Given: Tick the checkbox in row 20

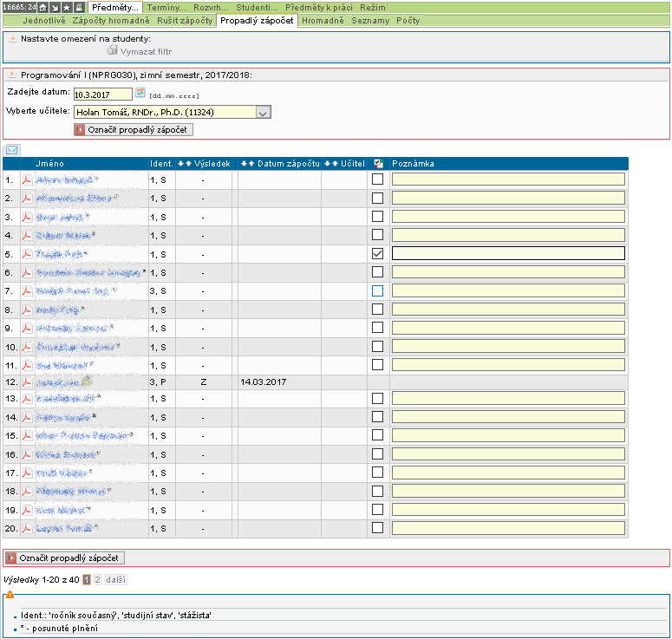Looking at the screenshot, I should [x=377, y=527].
